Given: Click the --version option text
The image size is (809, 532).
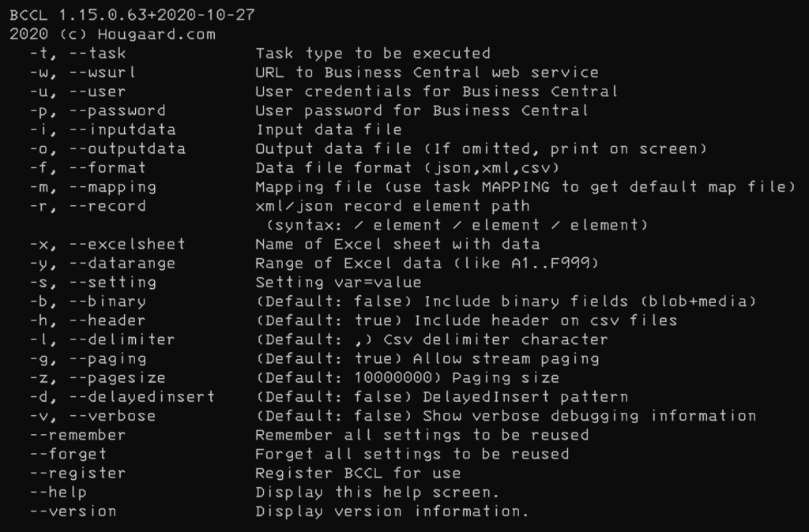Looking at the screenshot, I should pyautogui.click(x=73, y=511).
